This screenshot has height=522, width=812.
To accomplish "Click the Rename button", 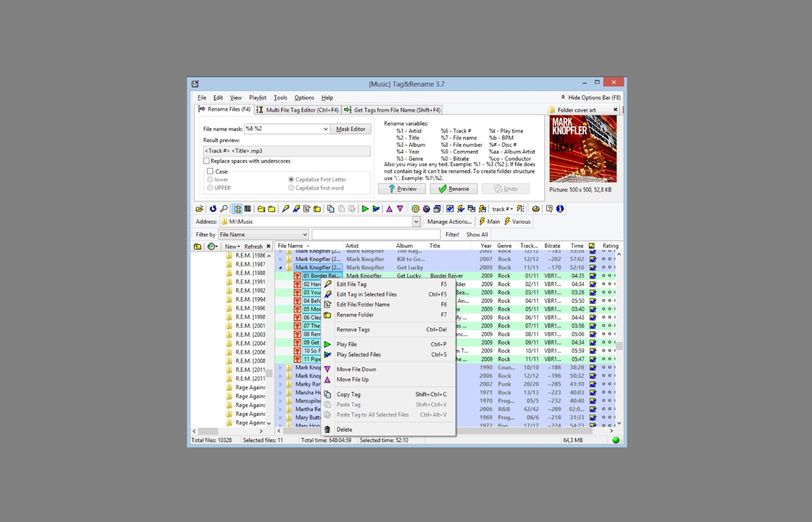I will (x=453, y=189).
